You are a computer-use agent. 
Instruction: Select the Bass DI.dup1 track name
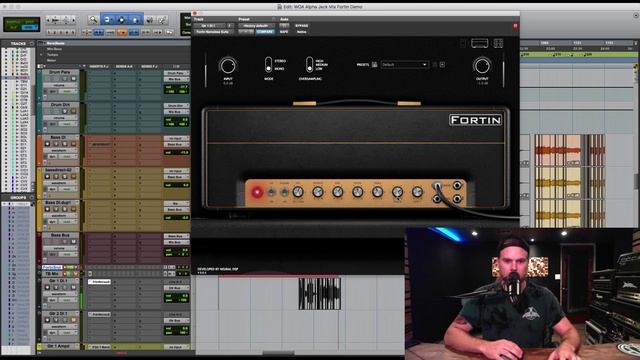tap(60, 203)
